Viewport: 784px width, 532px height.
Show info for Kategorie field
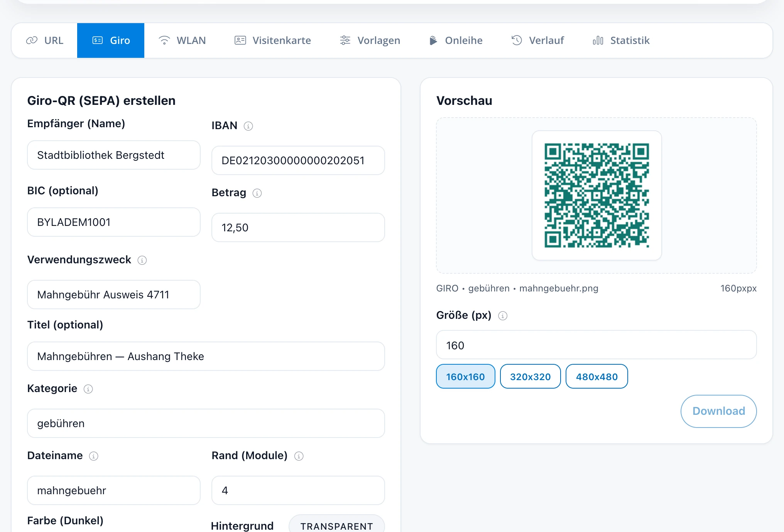tap(88, 389)
